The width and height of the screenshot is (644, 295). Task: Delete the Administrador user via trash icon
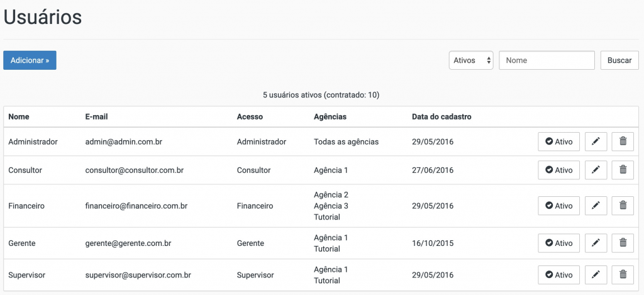click(x=623, y=142)
